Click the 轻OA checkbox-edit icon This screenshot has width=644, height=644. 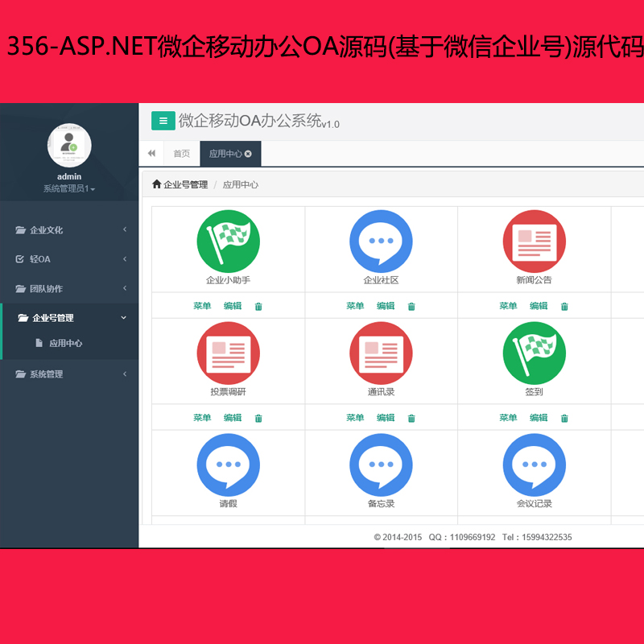point(19,258)
